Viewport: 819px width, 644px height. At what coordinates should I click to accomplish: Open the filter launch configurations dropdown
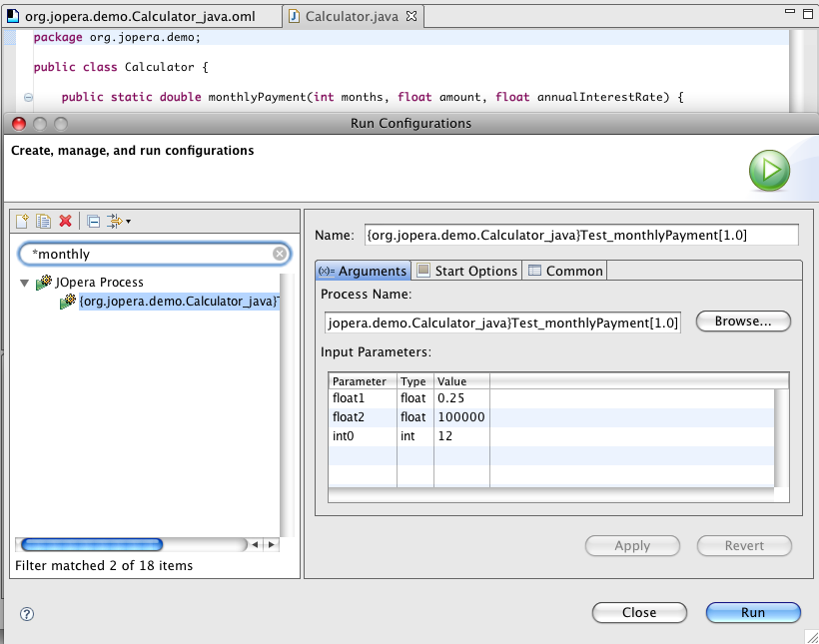[119, 222]
